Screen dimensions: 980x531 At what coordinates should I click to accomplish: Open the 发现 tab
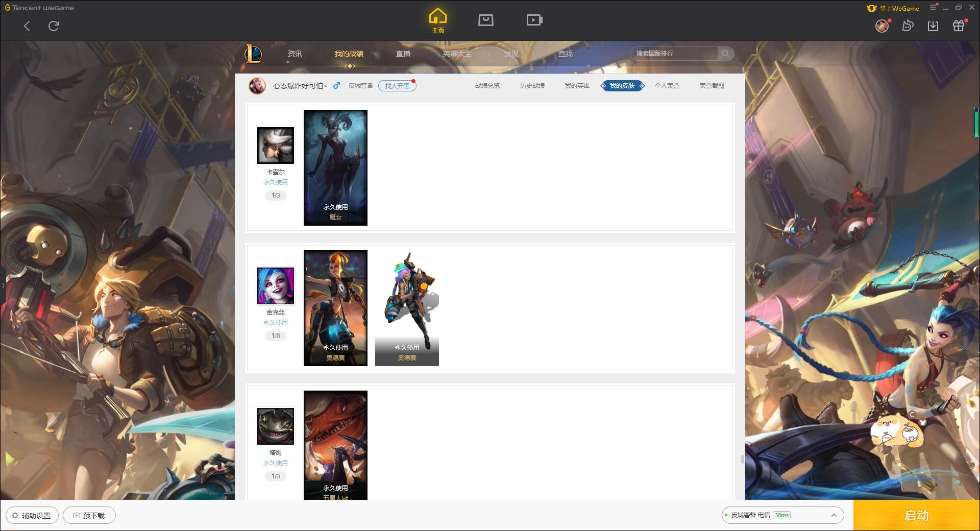[511, 54]
